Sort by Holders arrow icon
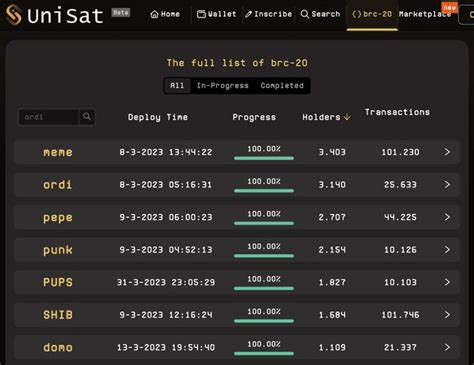Screen dimensions: 474x365 (x=347, y=117)
